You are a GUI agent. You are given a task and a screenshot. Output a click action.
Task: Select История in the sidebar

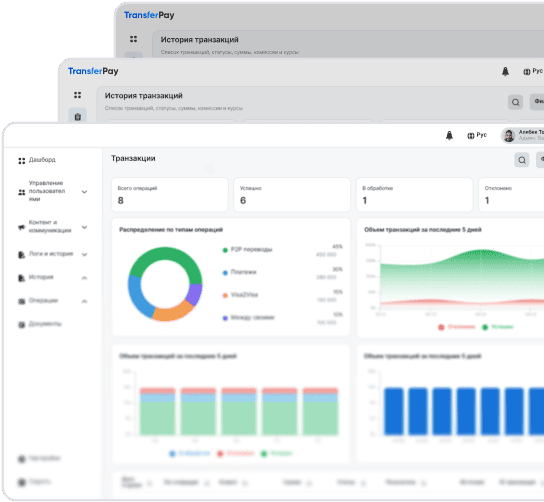36,278
